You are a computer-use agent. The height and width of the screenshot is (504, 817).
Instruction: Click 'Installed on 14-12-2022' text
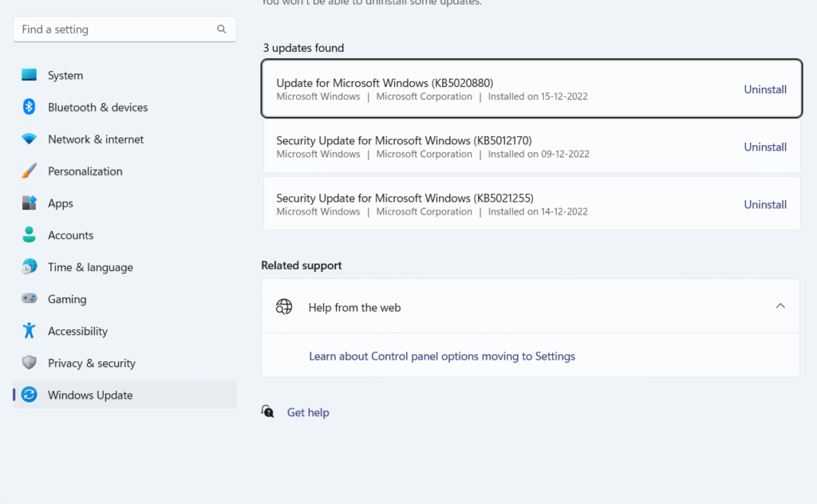coord(538,211)
